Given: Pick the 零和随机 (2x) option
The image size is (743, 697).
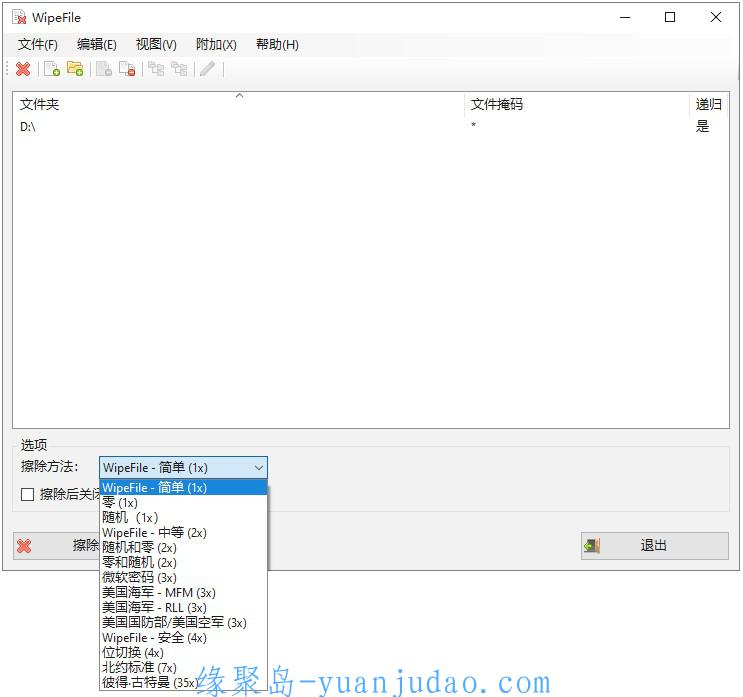Looking at the screenshot, I should click(183, 563).
